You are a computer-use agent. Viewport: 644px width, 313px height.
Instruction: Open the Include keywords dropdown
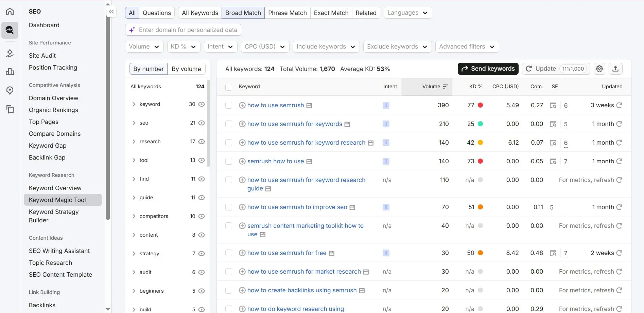click(326, 47)
